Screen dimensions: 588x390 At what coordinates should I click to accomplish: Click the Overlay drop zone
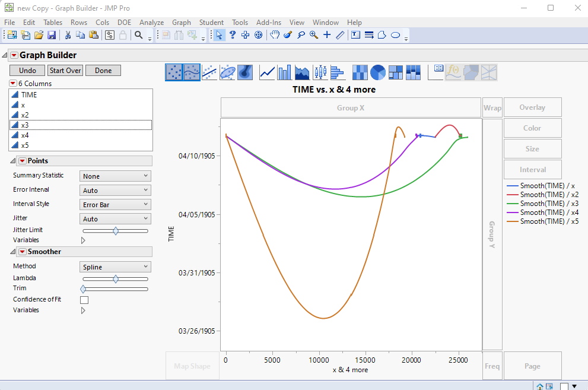coord(532,107)
